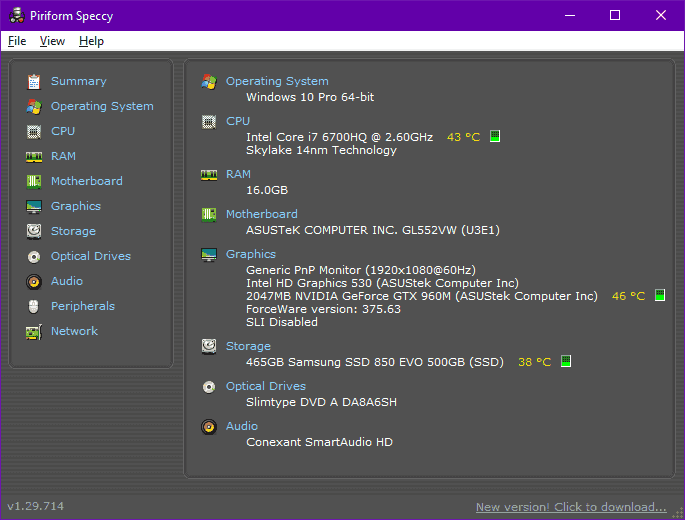Click the Motherboard icon in summary panel
The height and width of the screenshot is (520, 685).
pos(209,215)
